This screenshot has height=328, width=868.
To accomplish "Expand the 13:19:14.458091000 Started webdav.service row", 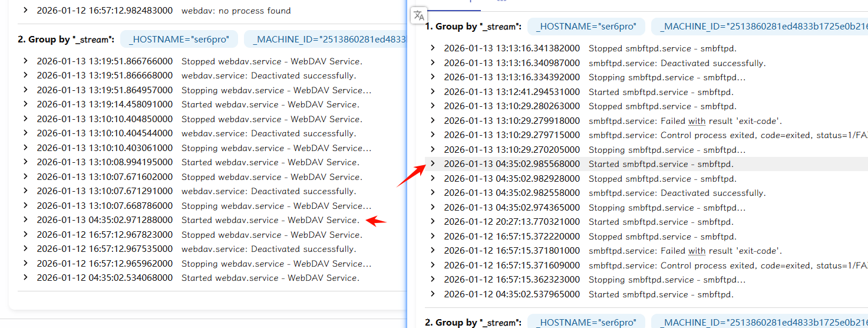I will (25, 104).
